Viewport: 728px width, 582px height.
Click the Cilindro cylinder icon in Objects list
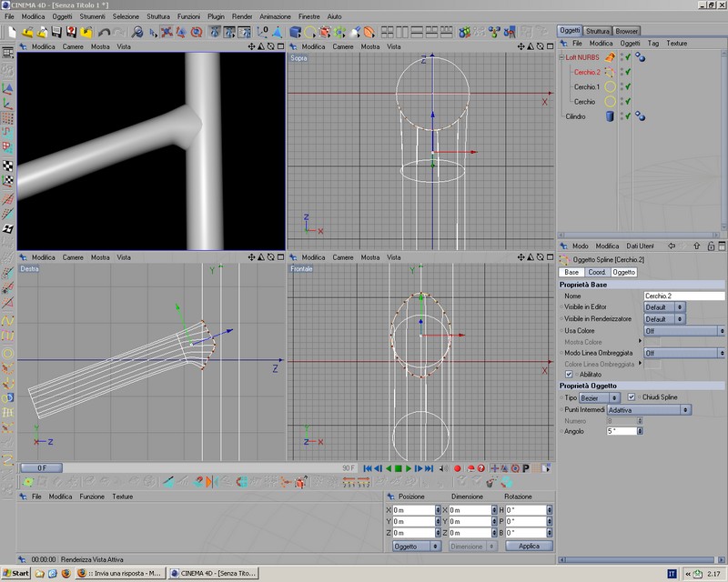(x=609, y=116)
